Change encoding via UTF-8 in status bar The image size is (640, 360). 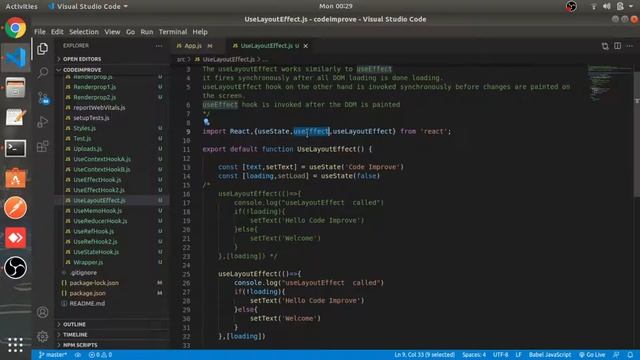click(x=500, y=355)
